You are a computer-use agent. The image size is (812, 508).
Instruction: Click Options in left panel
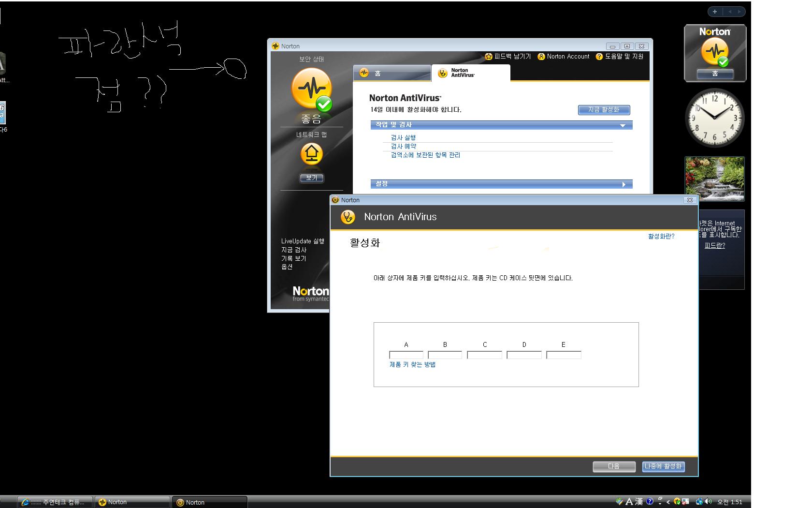pyautogui.click(x=287, y=267)
